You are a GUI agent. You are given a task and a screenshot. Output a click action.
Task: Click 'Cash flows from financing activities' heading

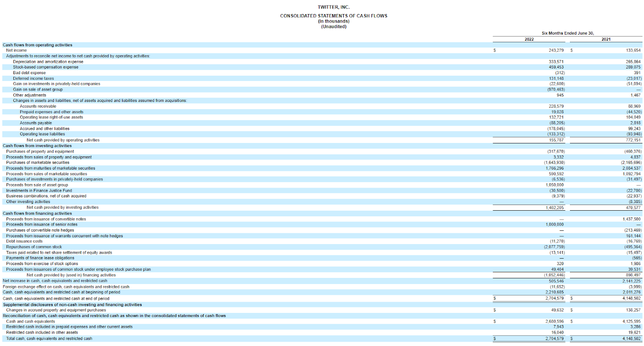click(x=37, y=213)
